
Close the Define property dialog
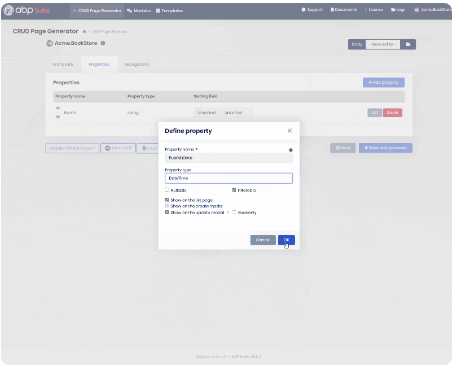click(290, 131)
